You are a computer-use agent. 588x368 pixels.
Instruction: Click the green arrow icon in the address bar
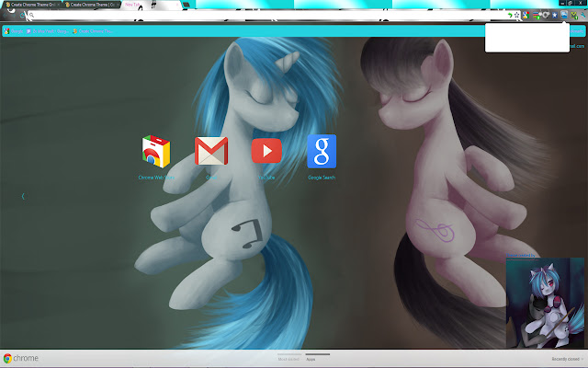click(x=510, y=16)
